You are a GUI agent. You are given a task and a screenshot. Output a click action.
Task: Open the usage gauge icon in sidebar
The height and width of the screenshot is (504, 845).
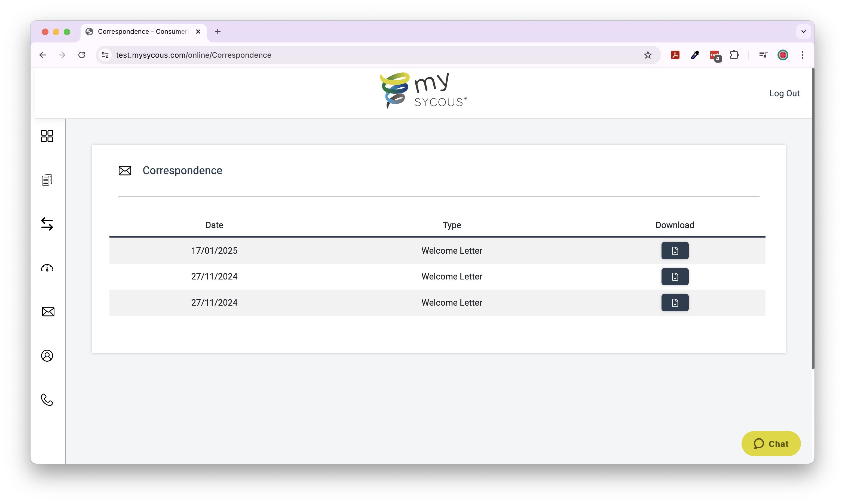47,268
